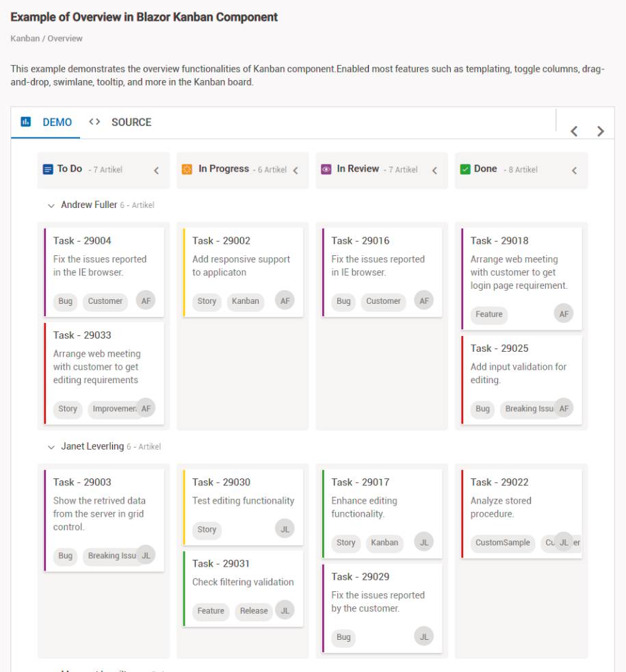The height and width of the screenshot is (672, 626).
Task: Click the Done checkmark header icon
Action: 465,169
